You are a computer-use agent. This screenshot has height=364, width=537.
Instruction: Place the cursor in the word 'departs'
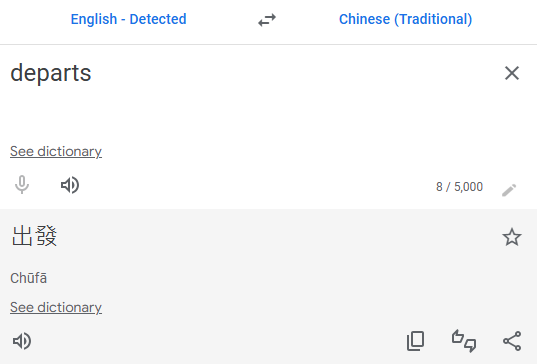pyautogui.click(x=51, y=73)
